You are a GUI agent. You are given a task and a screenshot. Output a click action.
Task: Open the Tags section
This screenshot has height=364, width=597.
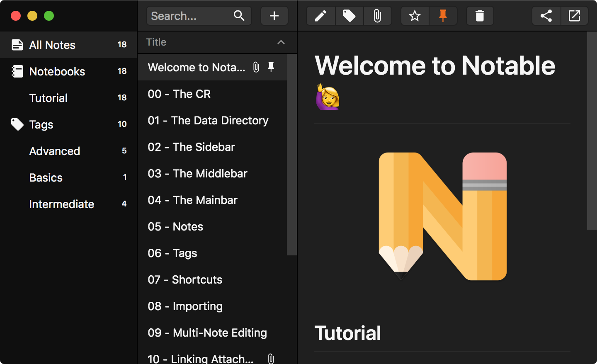(68, 124)
